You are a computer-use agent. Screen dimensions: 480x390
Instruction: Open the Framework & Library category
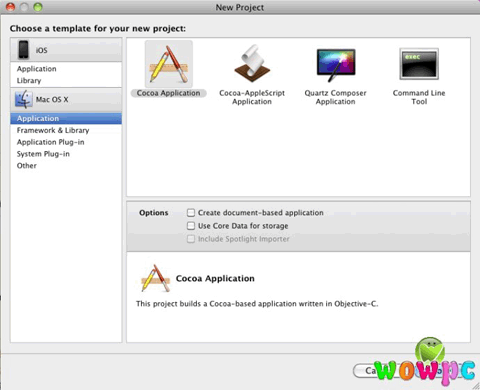click(x=66, y=130)
